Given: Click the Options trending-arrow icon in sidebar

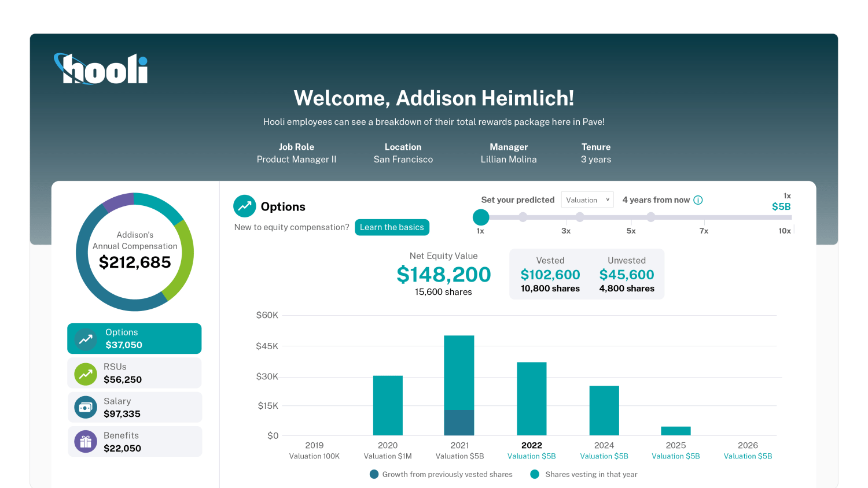Looking at the screenshot, I should 86,339.
